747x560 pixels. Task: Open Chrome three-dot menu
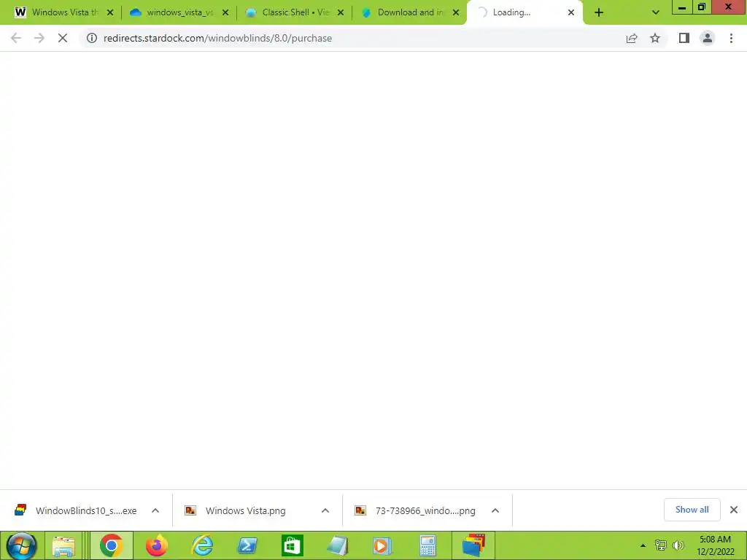tap(731, 38)
